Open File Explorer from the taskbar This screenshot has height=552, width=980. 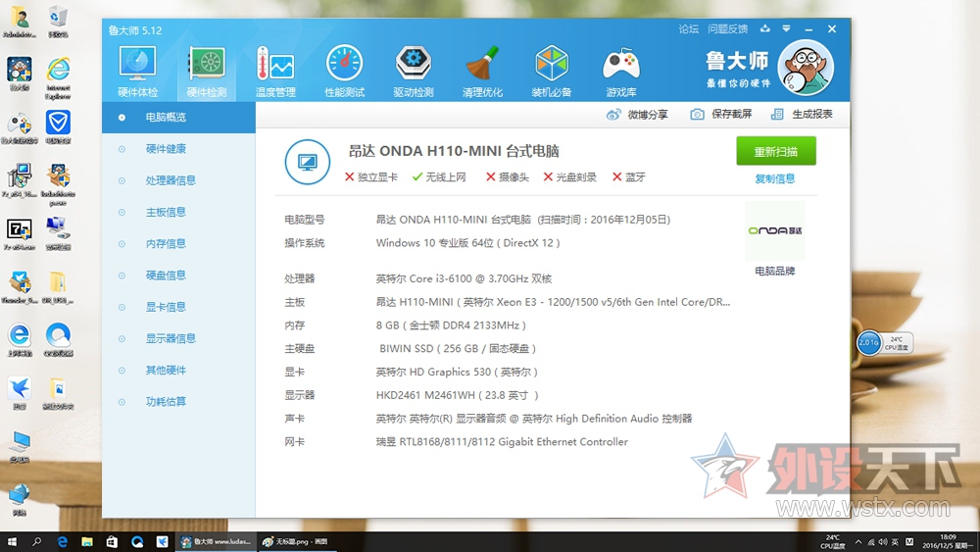(x=87, y=541)
